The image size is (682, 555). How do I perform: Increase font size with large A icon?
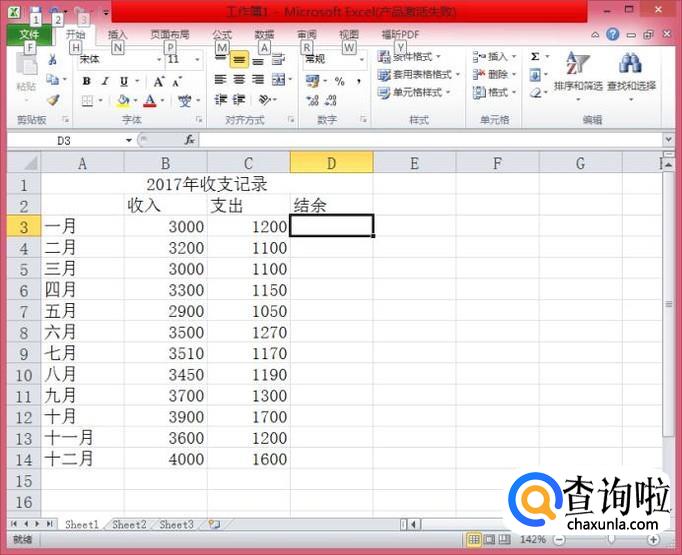coord(158,81)
